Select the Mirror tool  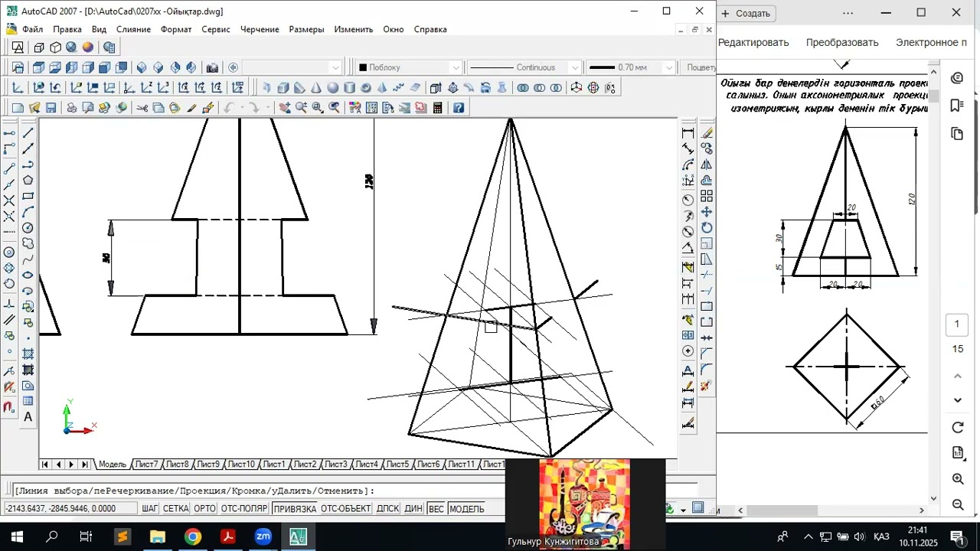[x=707, y=165]
